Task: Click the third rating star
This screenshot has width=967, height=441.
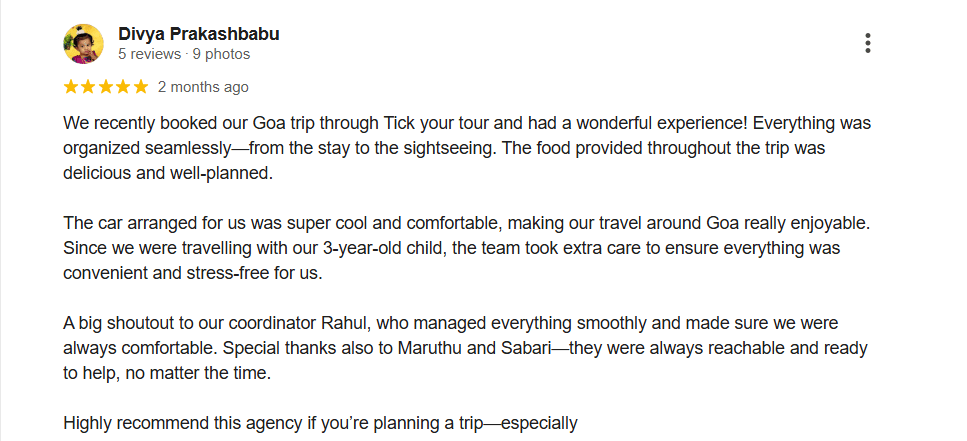Action: point(105,87)
